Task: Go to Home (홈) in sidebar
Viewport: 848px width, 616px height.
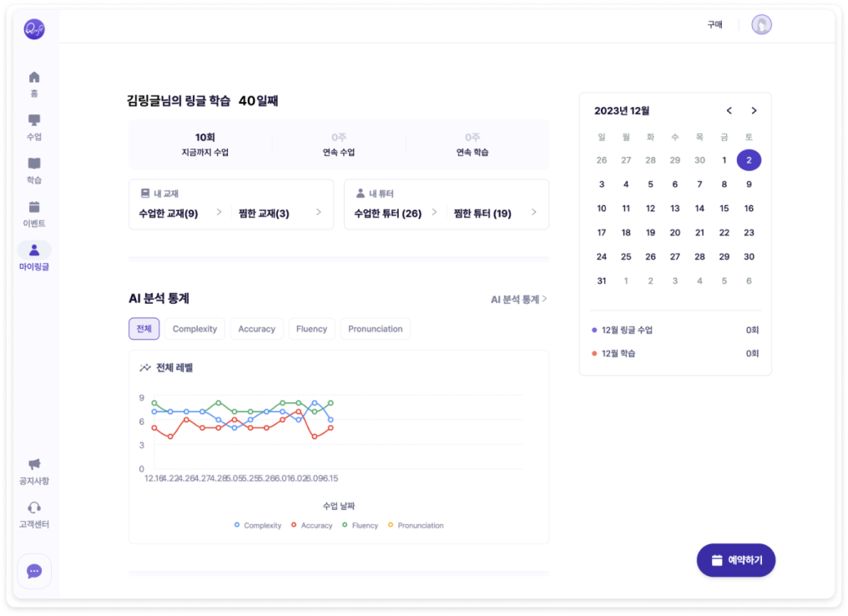Action: click(34, 84)
